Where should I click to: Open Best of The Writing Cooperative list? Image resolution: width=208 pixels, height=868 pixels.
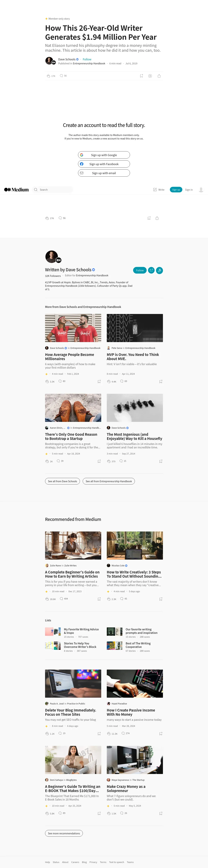click(138, 645)
